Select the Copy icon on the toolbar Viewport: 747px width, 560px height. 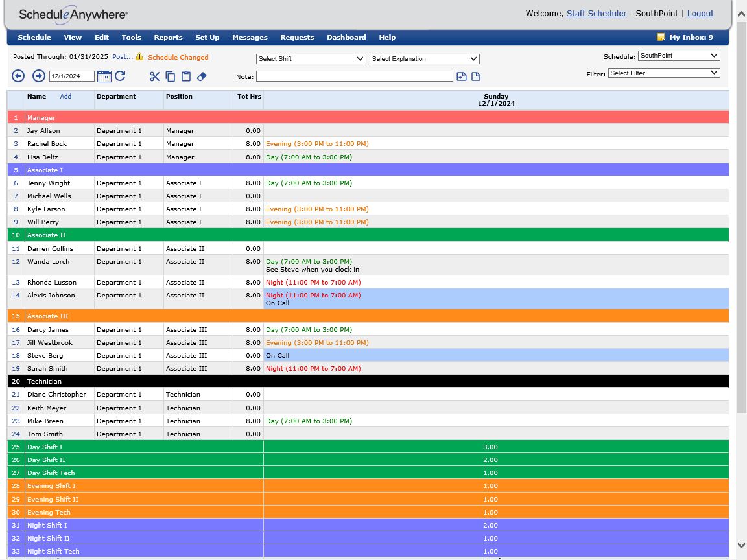pyautogui.click(x=170, y=76)
